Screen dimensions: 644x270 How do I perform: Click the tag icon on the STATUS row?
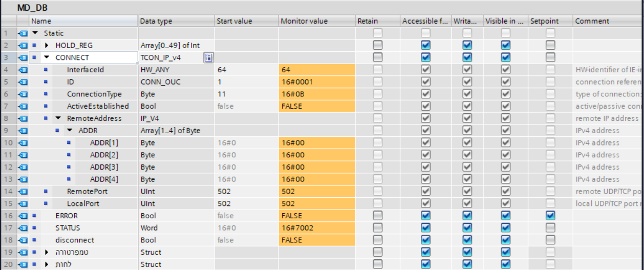[23, 228]
